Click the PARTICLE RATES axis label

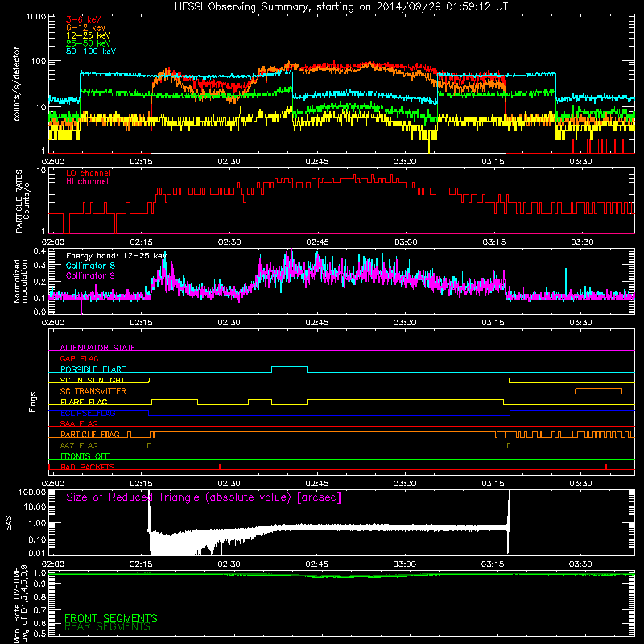(x=23, y=201)
